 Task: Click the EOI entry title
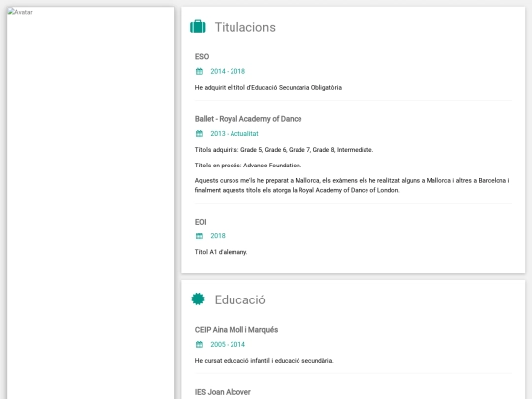201,222
